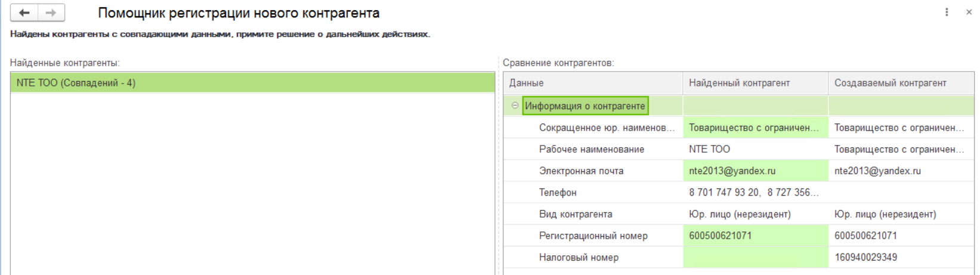Click created contractor's Юр. лицо (нерезидент) cell

[901, 214]
